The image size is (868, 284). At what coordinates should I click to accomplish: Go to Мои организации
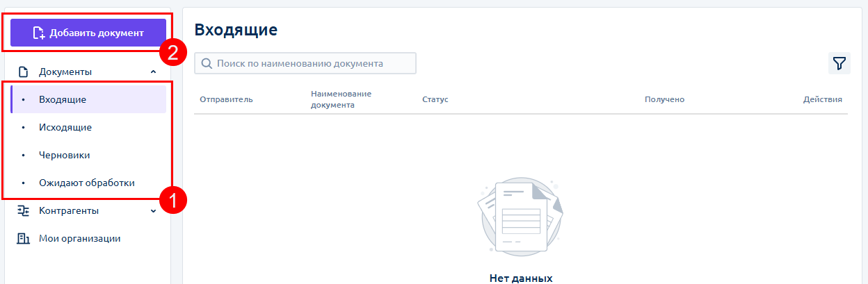coord(80,238)
